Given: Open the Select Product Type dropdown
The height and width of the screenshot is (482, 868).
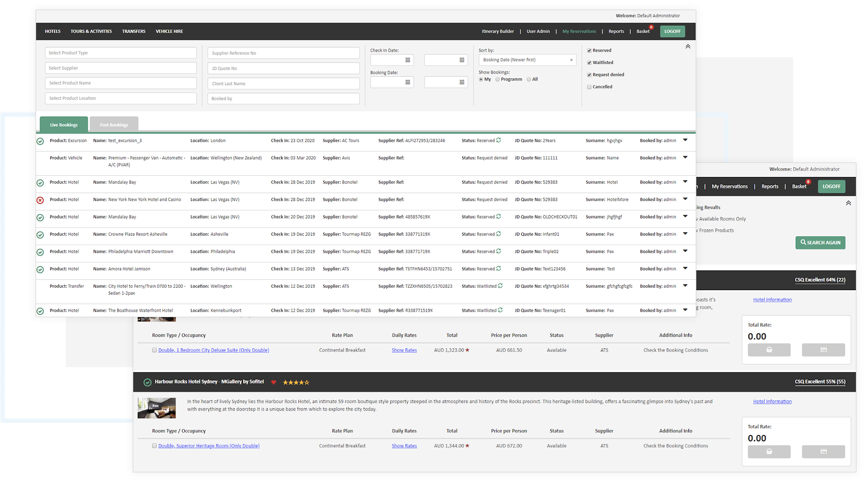Looking at the screenshot, I should point(121,53).
